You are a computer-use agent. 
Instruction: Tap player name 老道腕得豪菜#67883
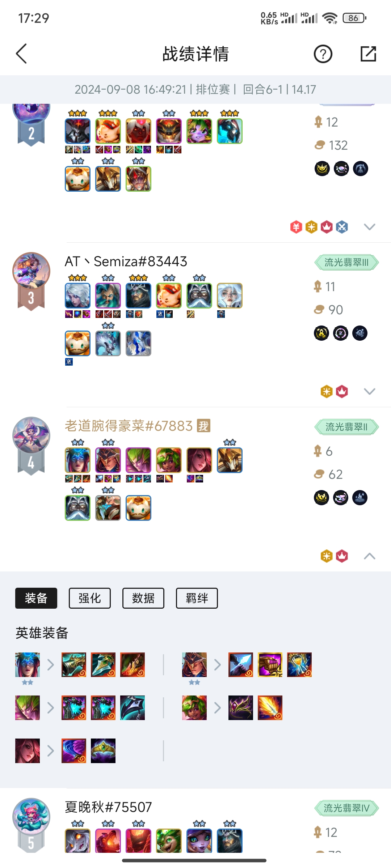(x=129, y=426)
